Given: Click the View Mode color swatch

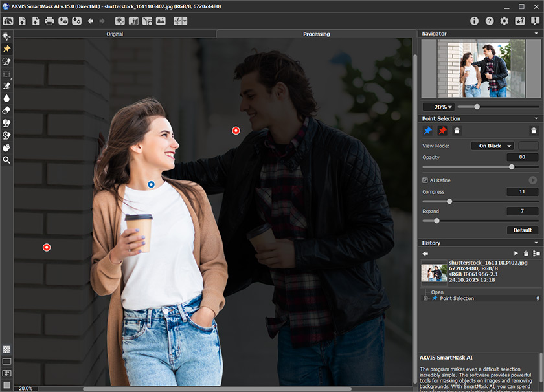Looking at the screenshot, I should click(x=528, y=146).
